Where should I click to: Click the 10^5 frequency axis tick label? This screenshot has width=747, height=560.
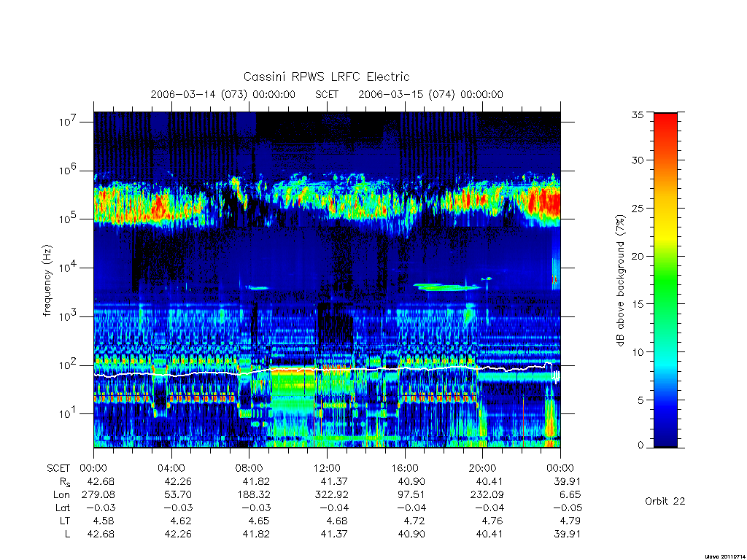point(69,219)
